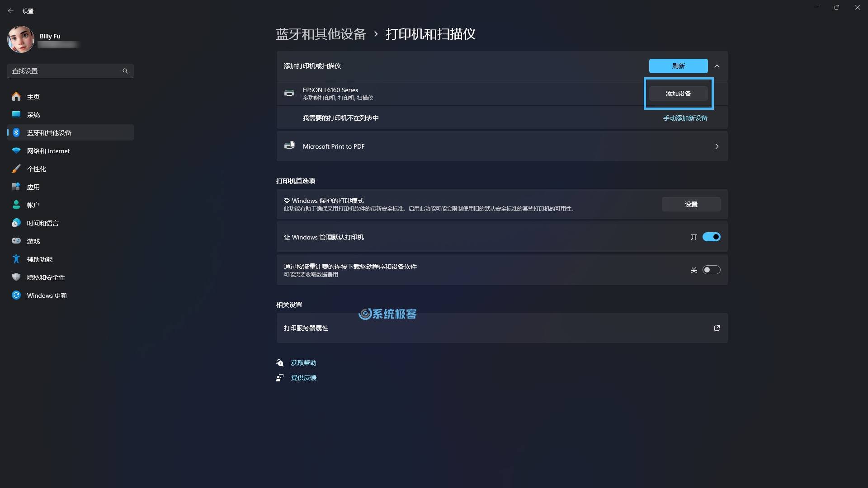Image resolution: width=868 pixels, height=488 pixels.
Task: Click the Bluetooth and other devices icon
Action: click(x=16, y=132)
